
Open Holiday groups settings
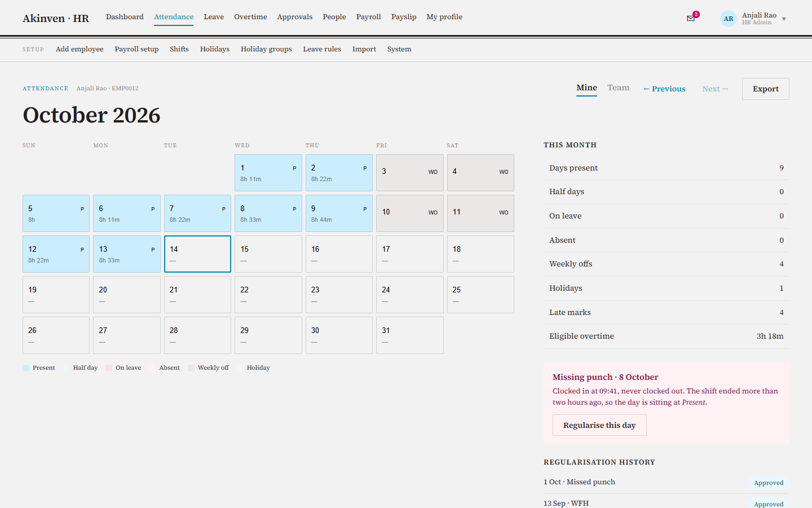coord(266,49)
